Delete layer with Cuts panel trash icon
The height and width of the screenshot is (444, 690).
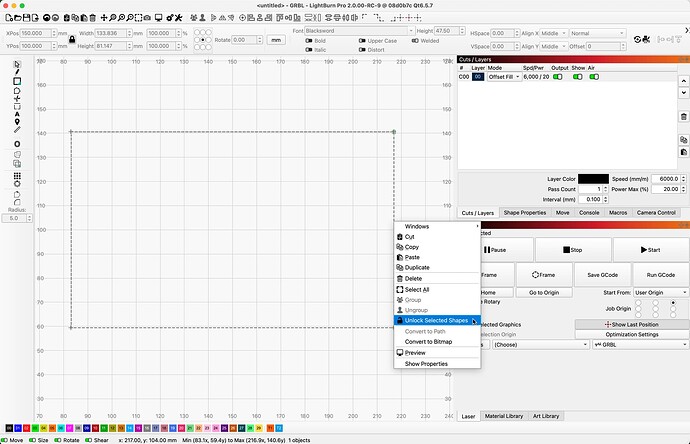pyautogui.click(x=683, y=117)
